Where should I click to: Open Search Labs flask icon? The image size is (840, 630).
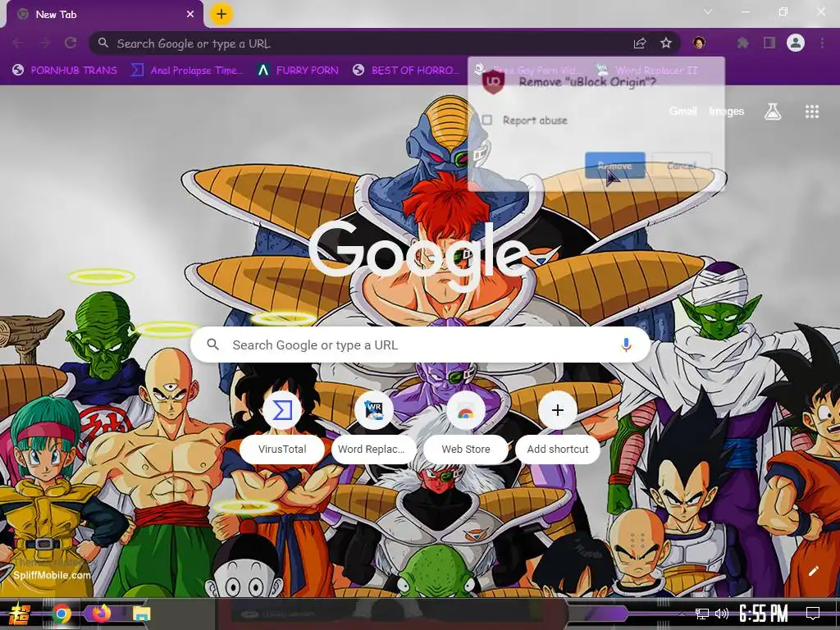(773, 112)
